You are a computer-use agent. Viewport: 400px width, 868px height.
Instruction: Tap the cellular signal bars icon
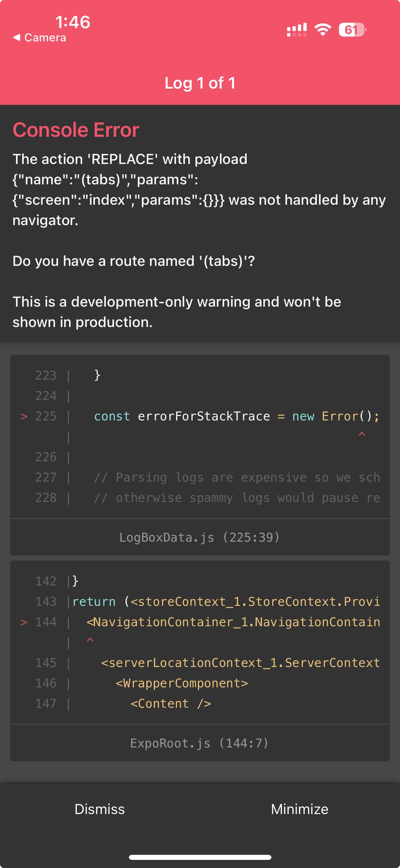[297, 30]
